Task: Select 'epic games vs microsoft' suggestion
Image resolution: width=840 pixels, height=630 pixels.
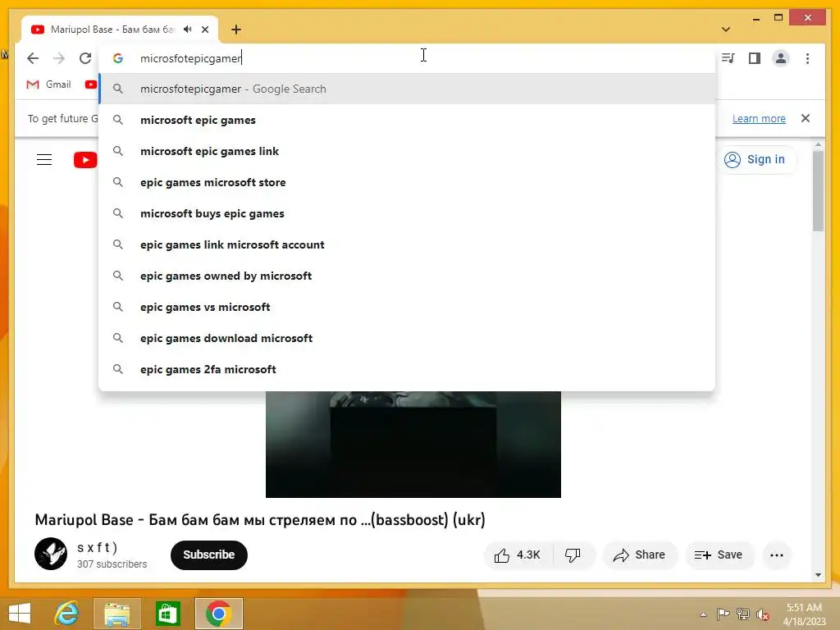Action: (407, 307)
